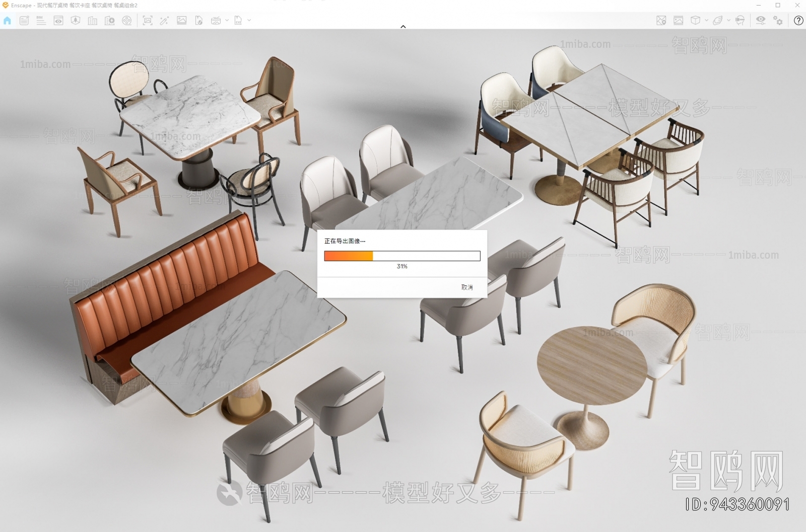Enable VR headset mode
806x532 pixels.
coord(740,21)
